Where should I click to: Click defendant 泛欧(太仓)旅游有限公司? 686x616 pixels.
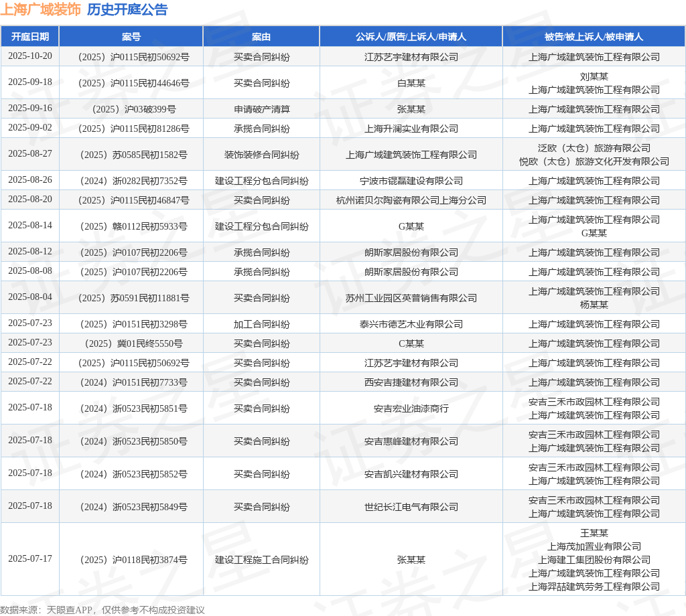594,148
